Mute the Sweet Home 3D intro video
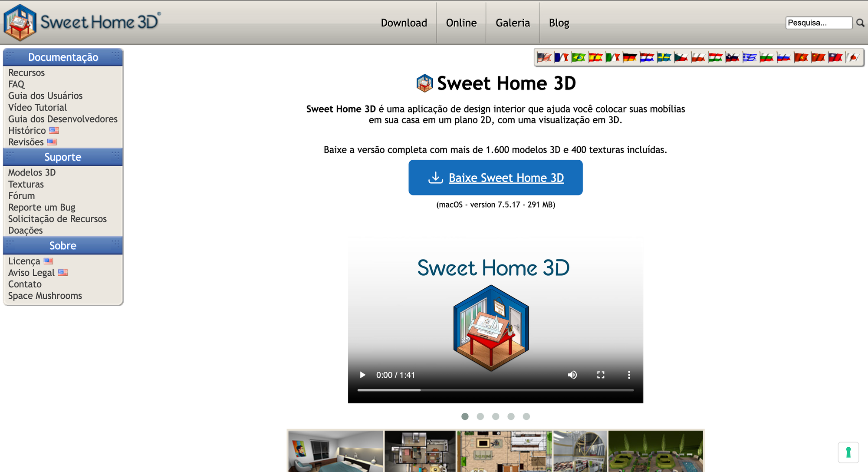868x472 pixels. click(572, 375)
